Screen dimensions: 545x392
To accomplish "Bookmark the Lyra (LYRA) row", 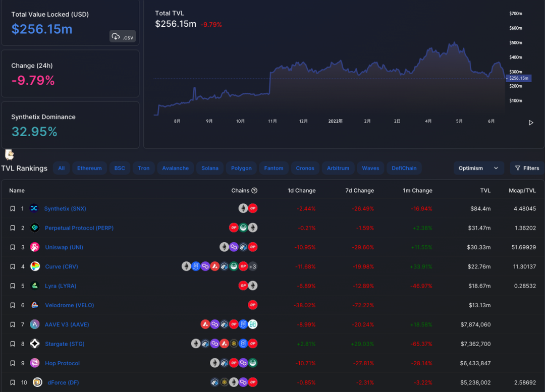I will (x=13, y=286).
